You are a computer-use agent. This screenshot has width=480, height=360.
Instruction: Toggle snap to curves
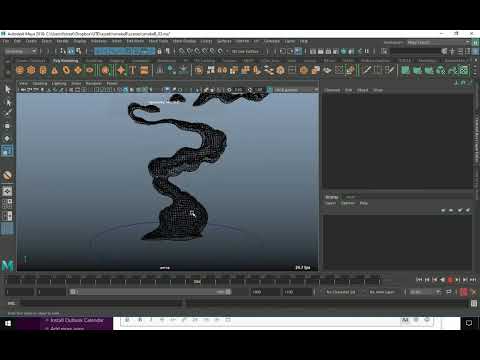pos(189,51)
